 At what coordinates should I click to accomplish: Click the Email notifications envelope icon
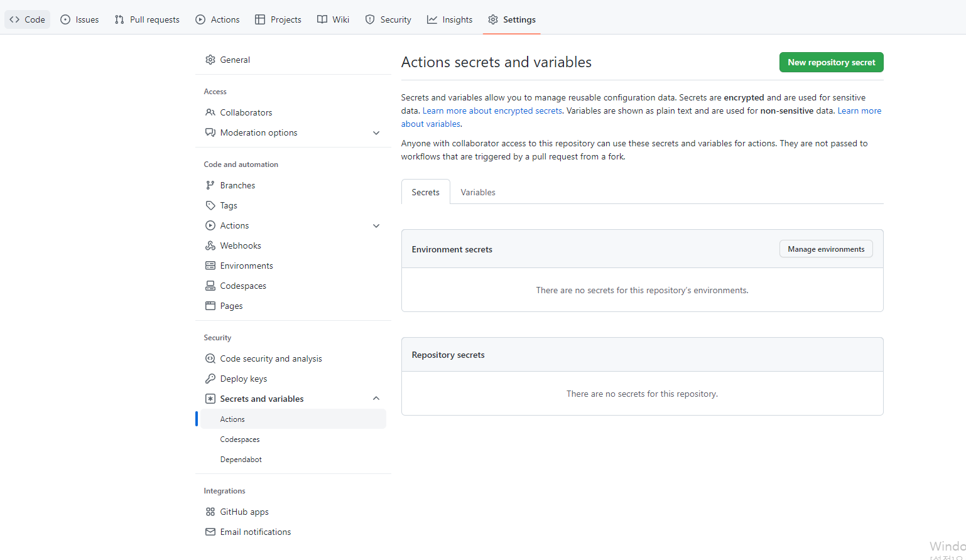(210, 532)
